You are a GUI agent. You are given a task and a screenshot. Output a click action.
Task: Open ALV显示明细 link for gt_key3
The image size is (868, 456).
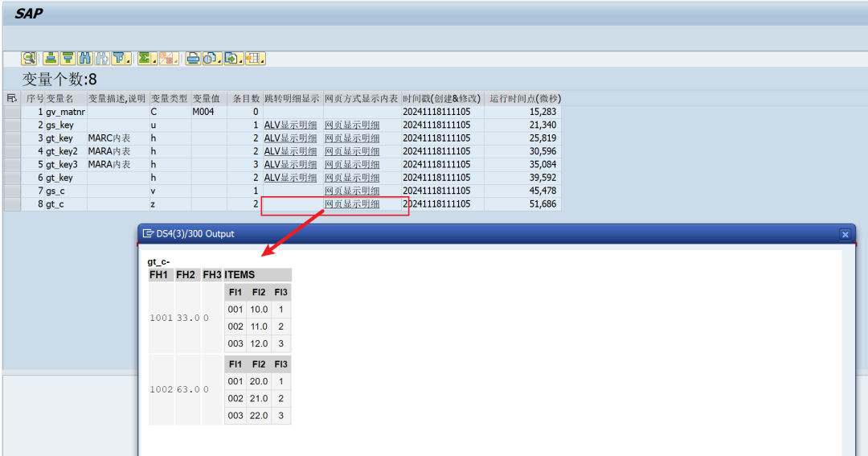coord(290,165)
